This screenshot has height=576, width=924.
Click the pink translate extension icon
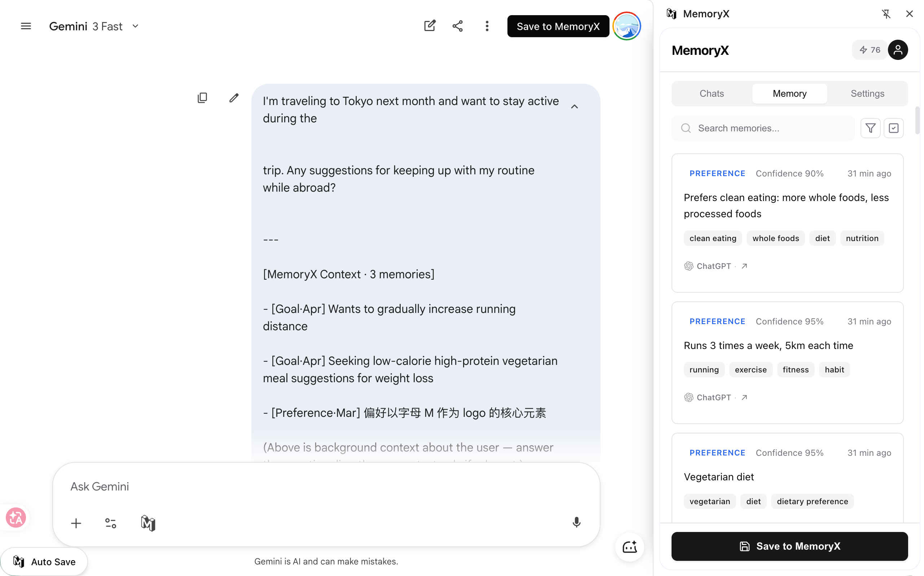16,517
